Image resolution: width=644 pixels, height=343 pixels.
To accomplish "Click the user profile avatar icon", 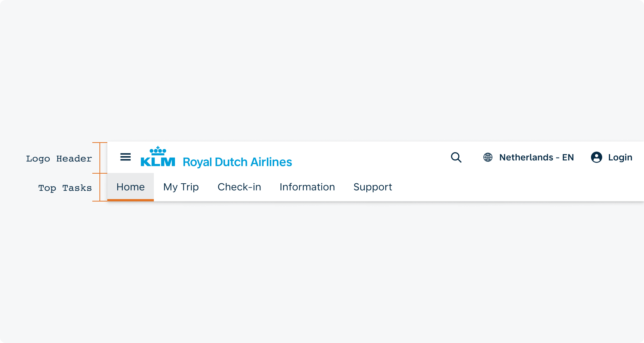I will pyautogui.click(x=596, y=157).
